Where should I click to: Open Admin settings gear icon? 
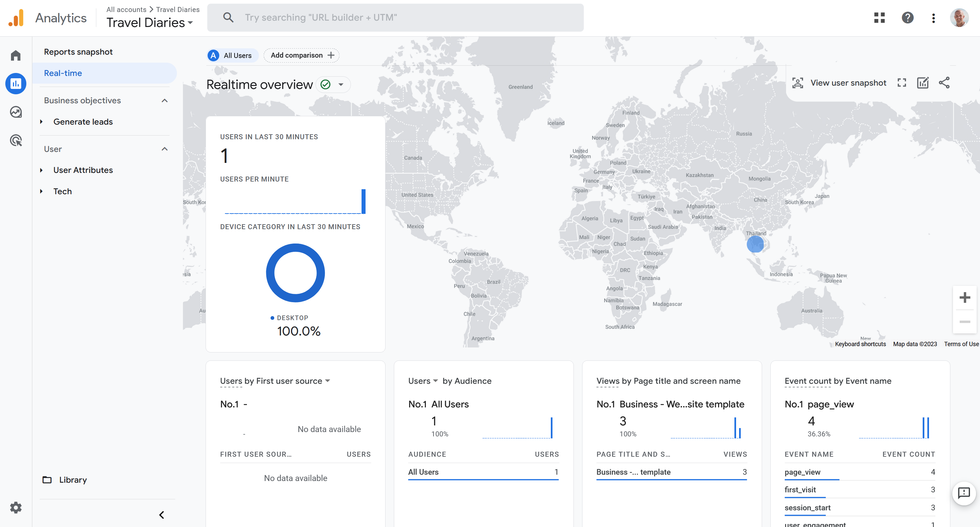[16, 507]
